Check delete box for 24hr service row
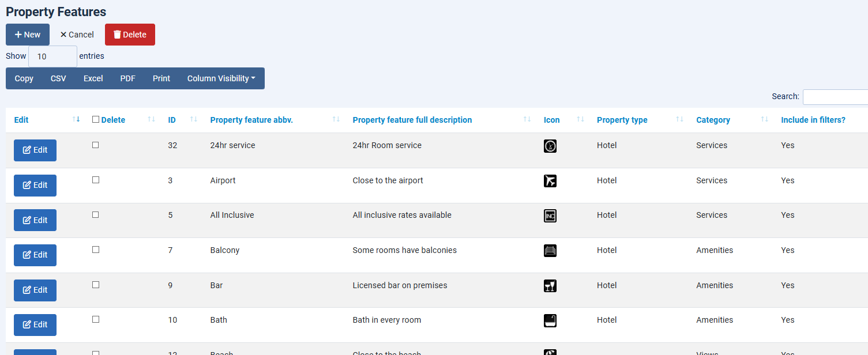The image size is (868, 355). (x=96, y=145)
